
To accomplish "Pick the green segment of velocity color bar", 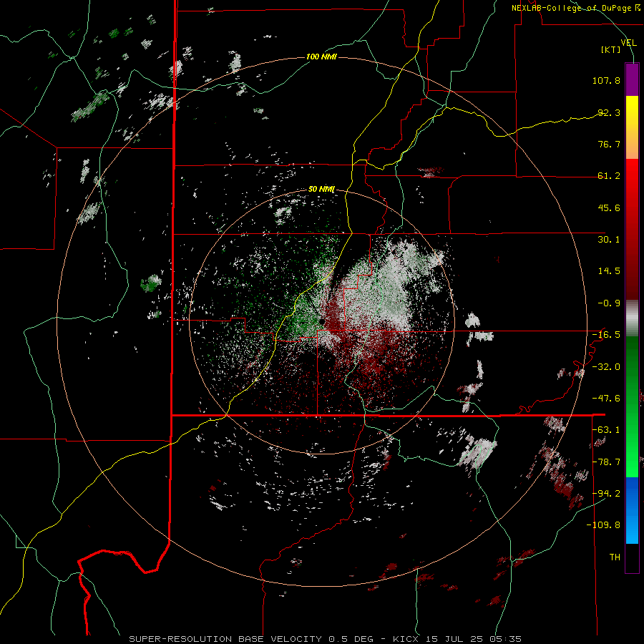I will [x=632, y=406].
